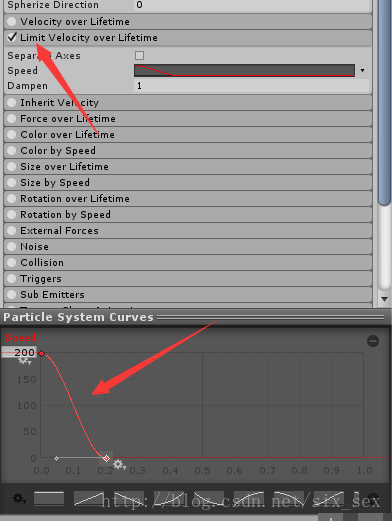Apply the linear descending curve preset
This screenshot has width=392, height=521.
pyautogui.click(x=129, y=499)
